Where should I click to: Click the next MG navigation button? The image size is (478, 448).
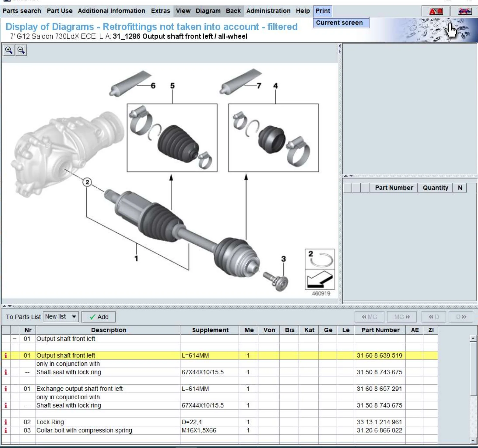click(402, 317)
